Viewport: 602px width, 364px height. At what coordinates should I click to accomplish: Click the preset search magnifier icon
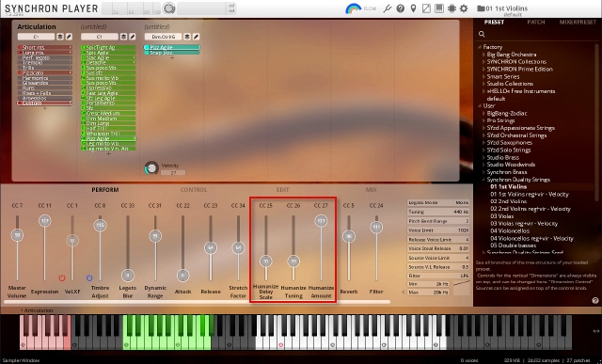click(482, 34)
